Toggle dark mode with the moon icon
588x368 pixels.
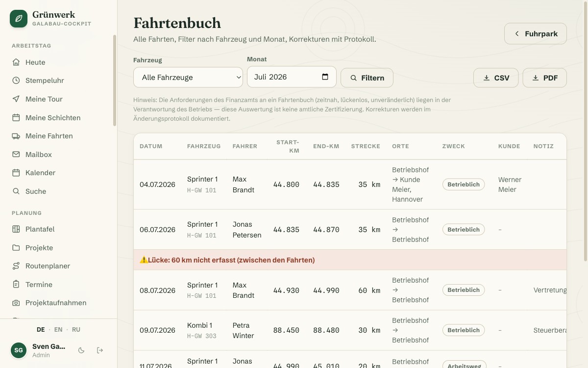81,350
